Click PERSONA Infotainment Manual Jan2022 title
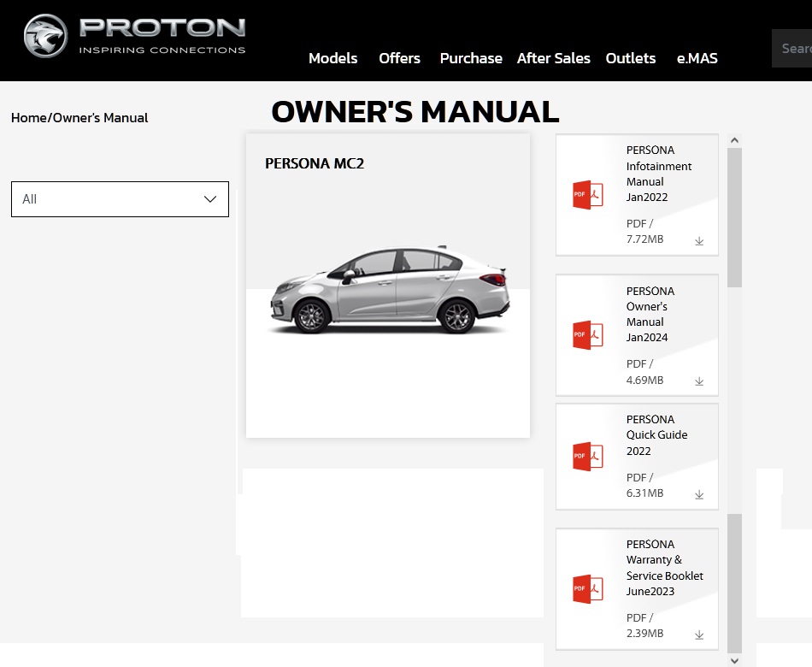Viewport: 812px width, 667px height. (659, 174)
